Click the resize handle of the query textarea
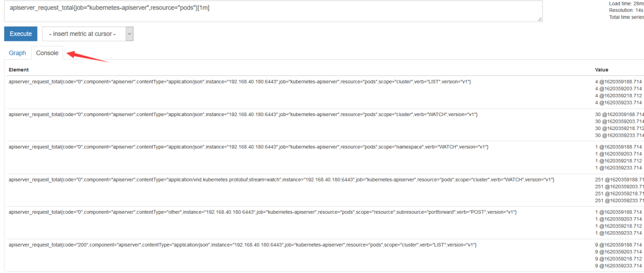 tap(540, 20)
